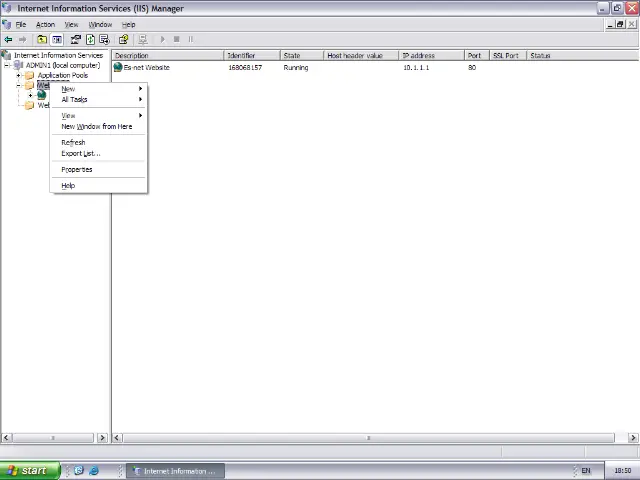This screenshot has width=640, height=480.
Task: Open the Action menu
Action: 45,24
